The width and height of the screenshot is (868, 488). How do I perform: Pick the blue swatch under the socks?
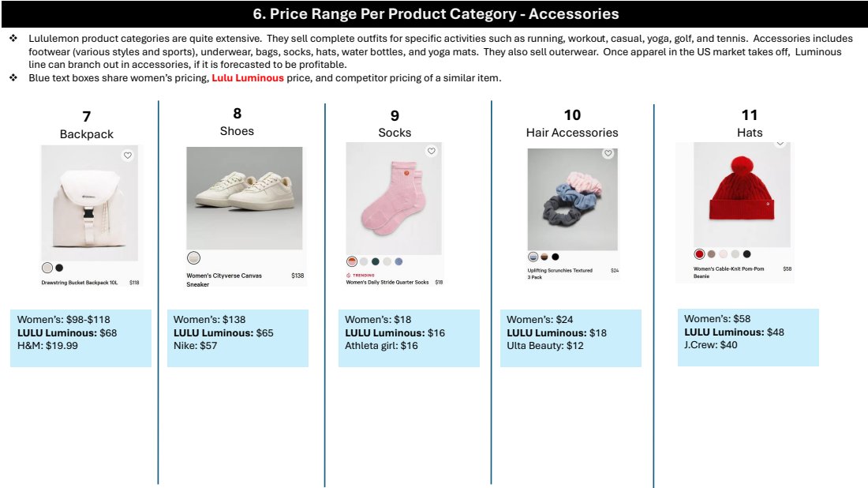[398, 261]
